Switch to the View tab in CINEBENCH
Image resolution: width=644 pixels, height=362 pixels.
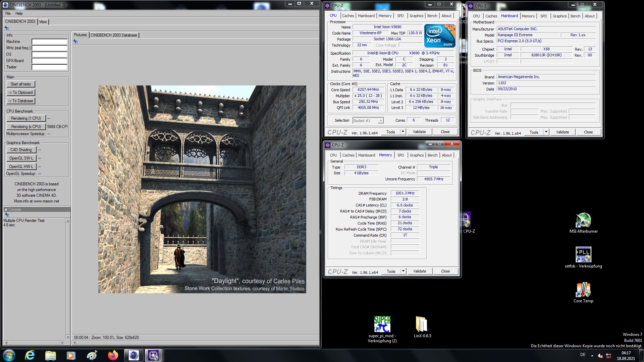click(43, 22)
